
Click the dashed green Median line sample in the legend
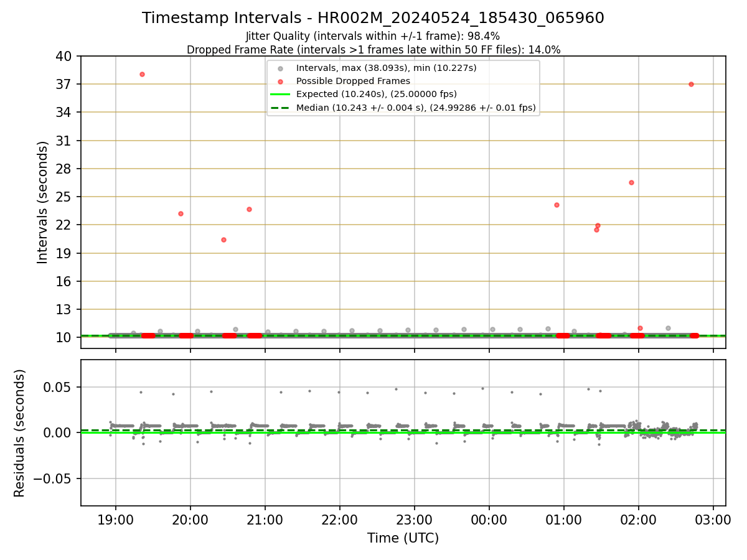(x=280, y=108)
